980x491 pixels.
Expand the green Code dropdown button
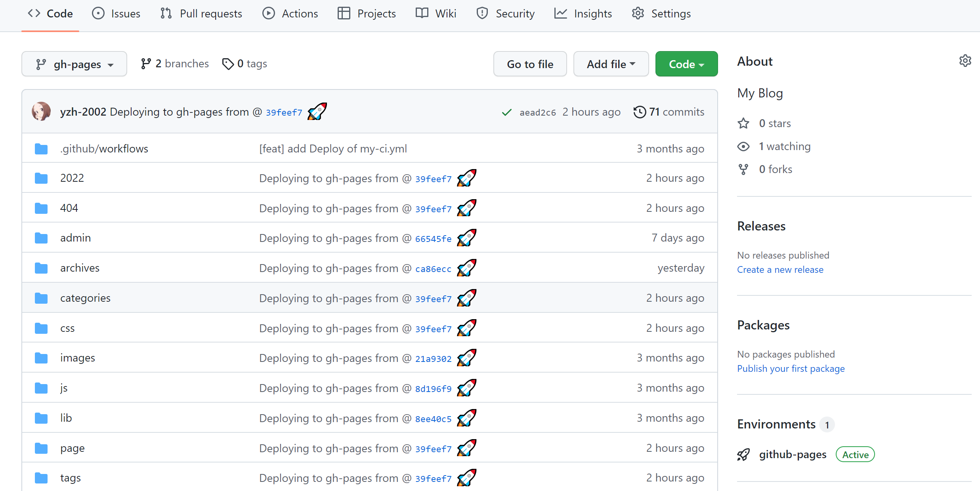click(x=686, y=64)
